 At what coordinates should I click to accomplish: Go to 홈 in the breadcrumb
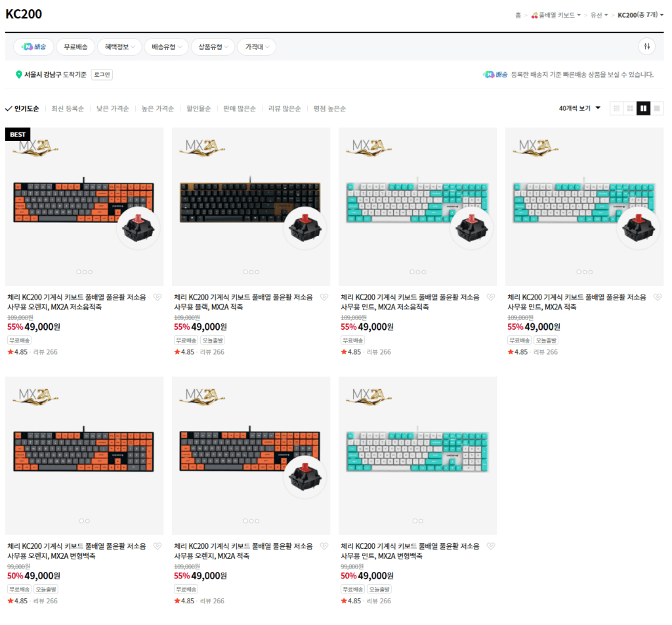[x=518, y=15]
